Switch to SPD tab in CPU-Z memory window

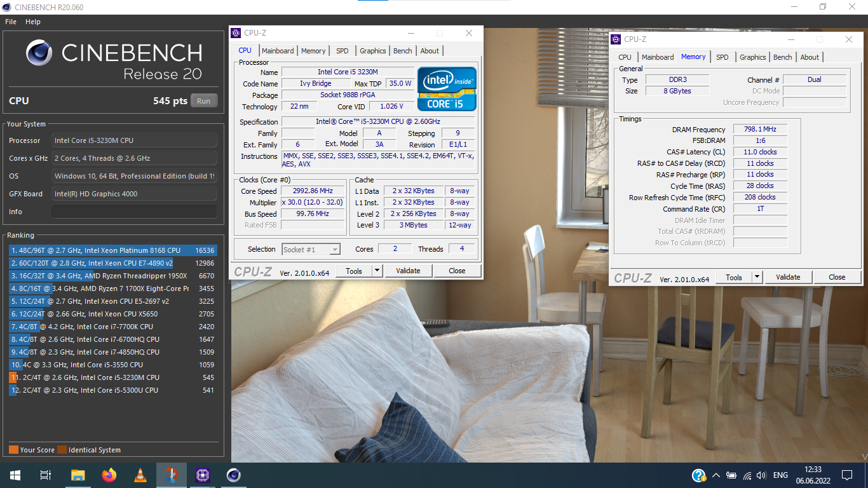click(722, 57)
